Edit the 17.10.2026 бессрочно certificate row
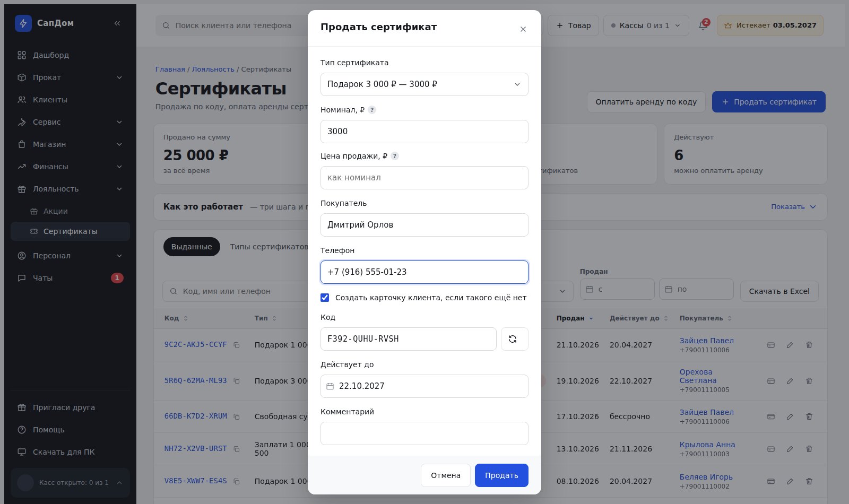Image resolution: width=849 pixels, height=504 pixels. tap(790, 416)
